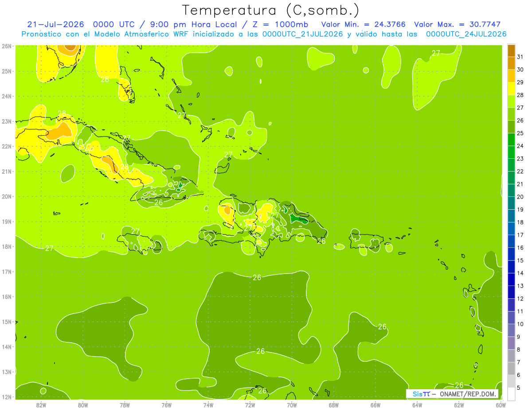Click the '15N' latitude axis label
Image resolution: width=532 pixels, height=411 pixels.
[x=7, y=322]
